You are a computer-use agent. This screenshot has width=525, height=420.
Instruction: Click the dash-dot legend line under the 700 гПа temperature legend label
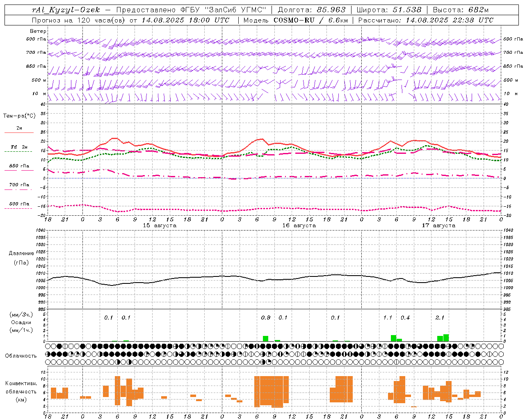pos(18,189)
